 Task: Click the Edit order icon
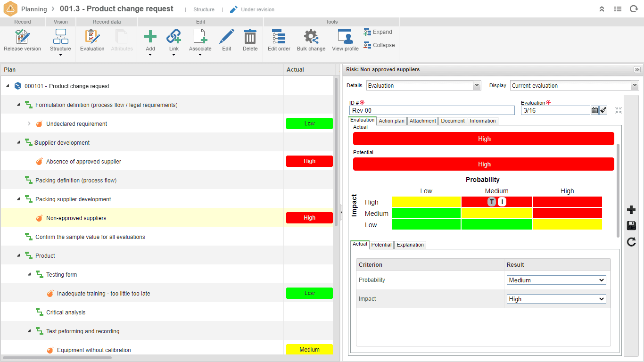pos(279,37)
